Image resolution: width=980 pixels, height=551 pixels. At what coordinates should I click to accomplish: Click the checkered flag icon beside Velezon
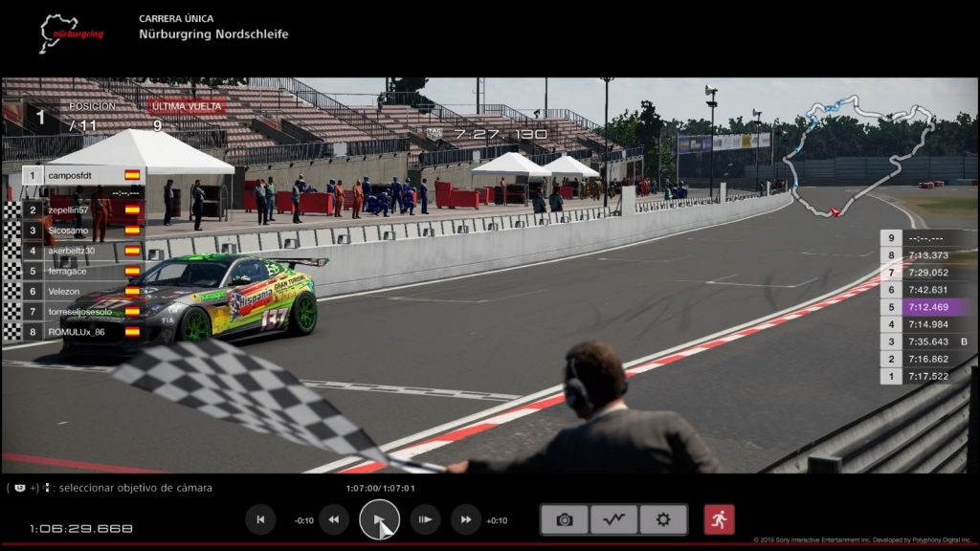11,291
